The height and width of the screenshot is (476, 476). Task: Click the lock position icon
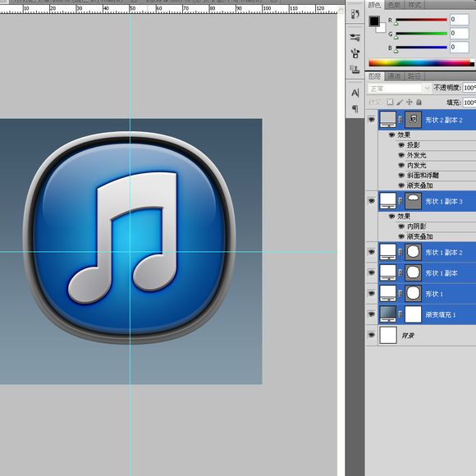[410, 102]
